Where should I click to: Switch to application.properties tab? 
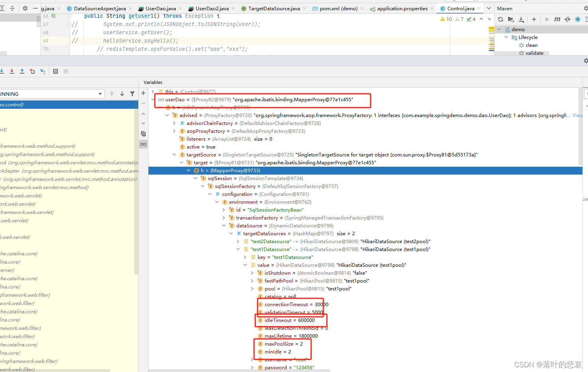pos(402,8)
